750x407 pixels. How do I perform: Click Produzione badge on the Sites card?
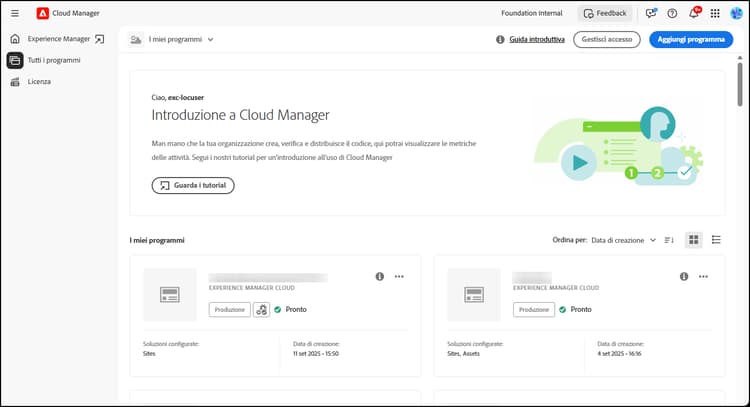[230, 309]
